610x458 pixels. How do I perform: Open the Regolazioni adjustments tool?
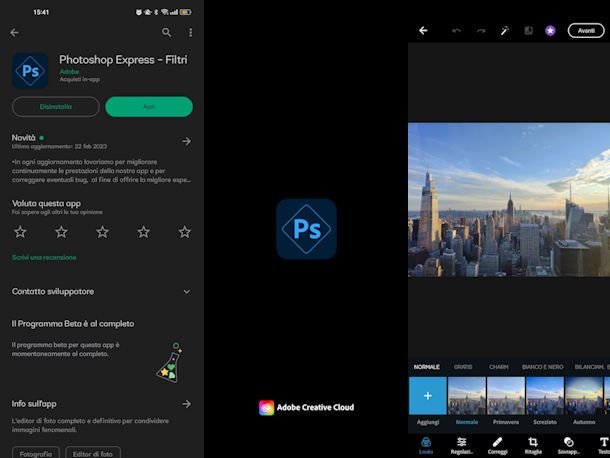462,446
